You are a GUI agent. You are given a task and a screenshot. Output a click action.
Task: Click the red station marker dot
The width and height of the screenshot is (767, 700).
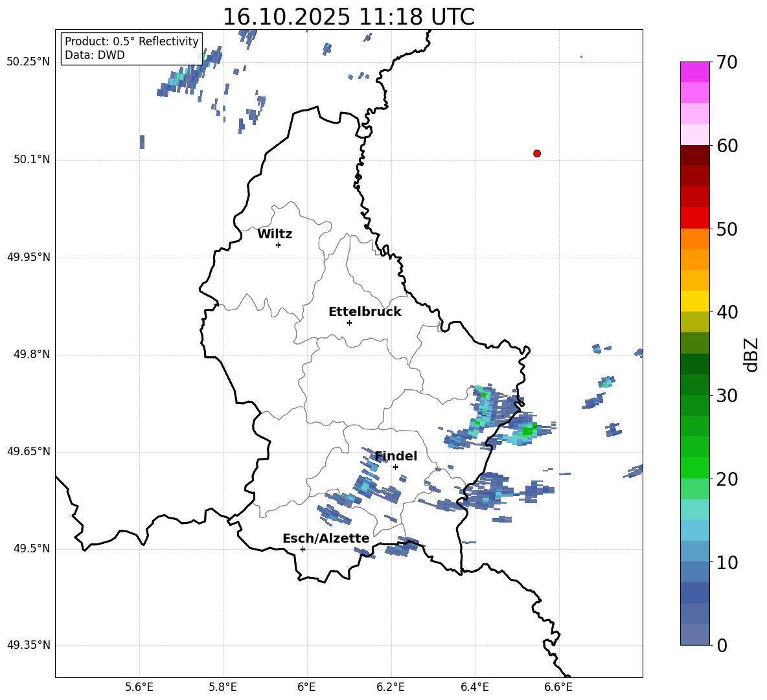pyautogui.click(x=537, y=153)
